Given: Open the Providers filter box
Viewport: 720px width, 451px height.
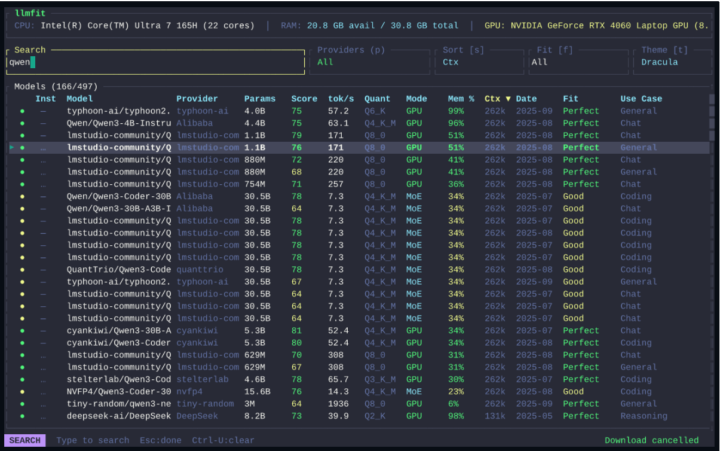Looking at the screenshot, I should pyautogui.click(x=369, y=61).
